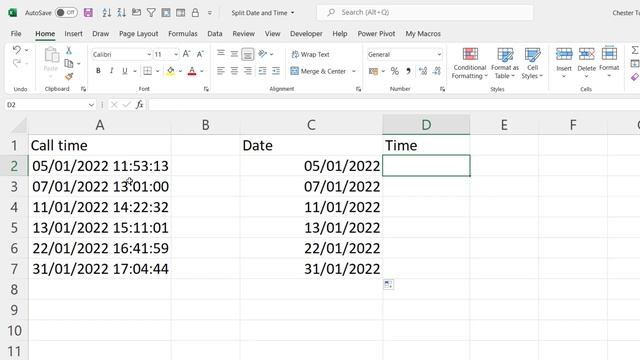
Task: Click Increase Decimal icon
Action: [x=423, y=71]
